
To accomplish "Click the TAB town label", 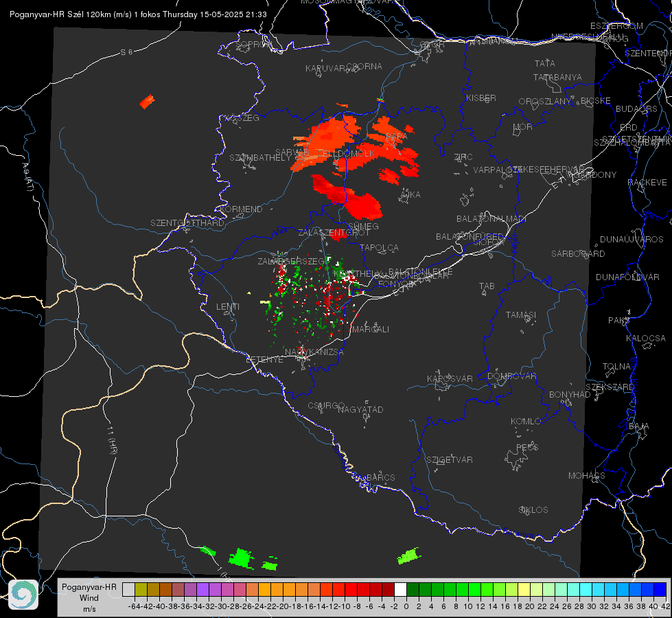I will pyautogui.click(x=487, y=286).
